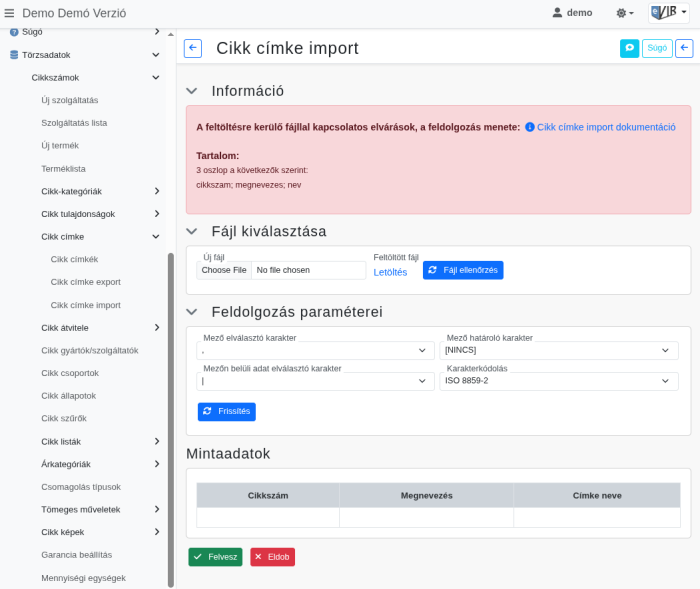This screenshot has height=589, width=700.
Task: Click the info icon beside documentation link
Action: pos(529,127)
